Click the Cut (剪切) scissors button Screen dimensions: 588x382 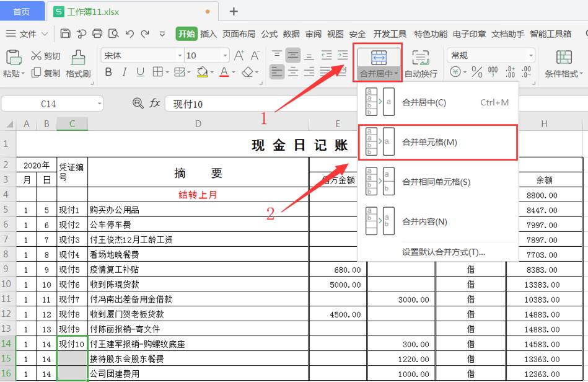(46, 56)
